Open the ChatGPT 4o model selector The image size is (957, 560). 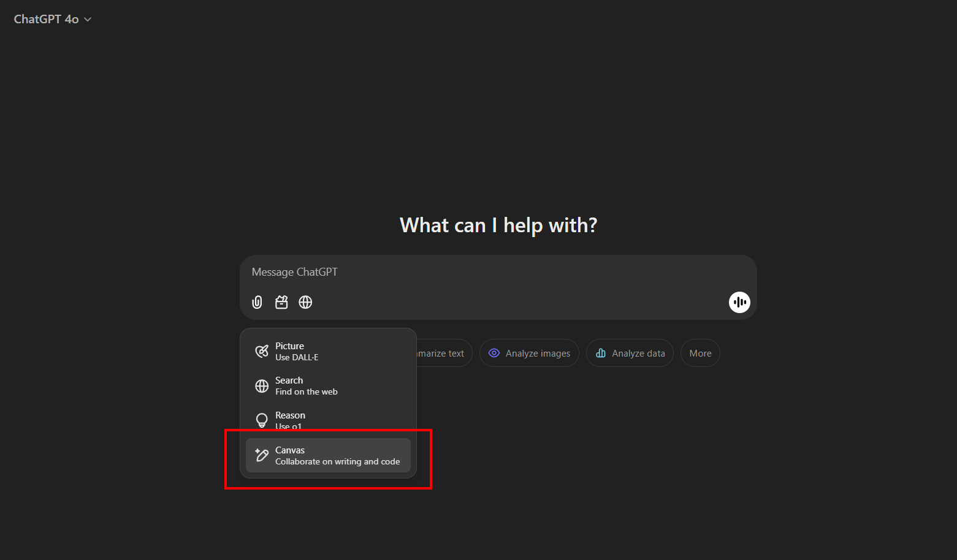(53, 19)
